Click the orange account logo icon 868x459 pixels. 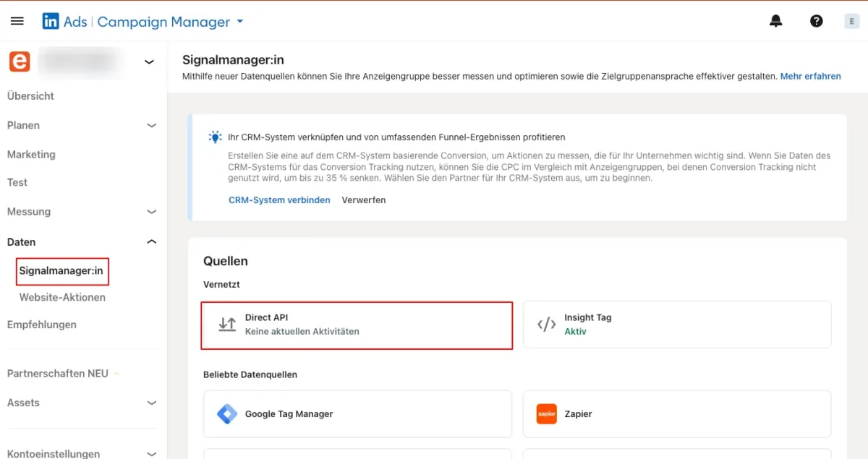(x=20, y=62)
